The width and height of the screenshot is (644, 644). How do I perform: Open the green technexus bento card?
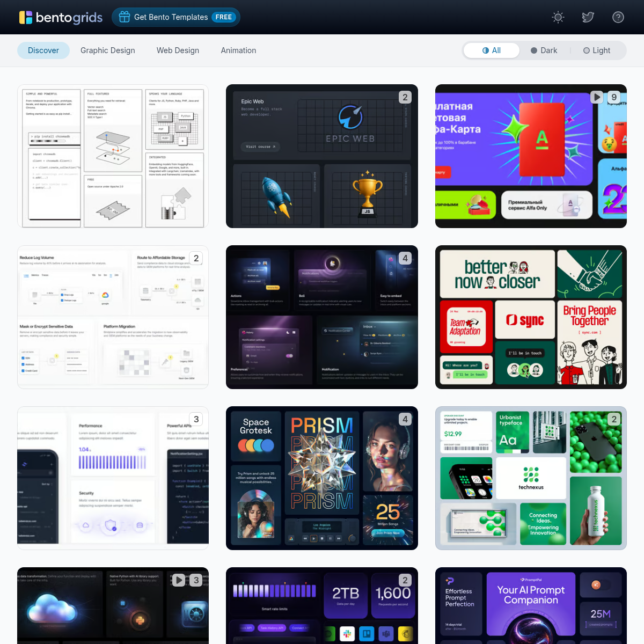(x=531, y=478)
